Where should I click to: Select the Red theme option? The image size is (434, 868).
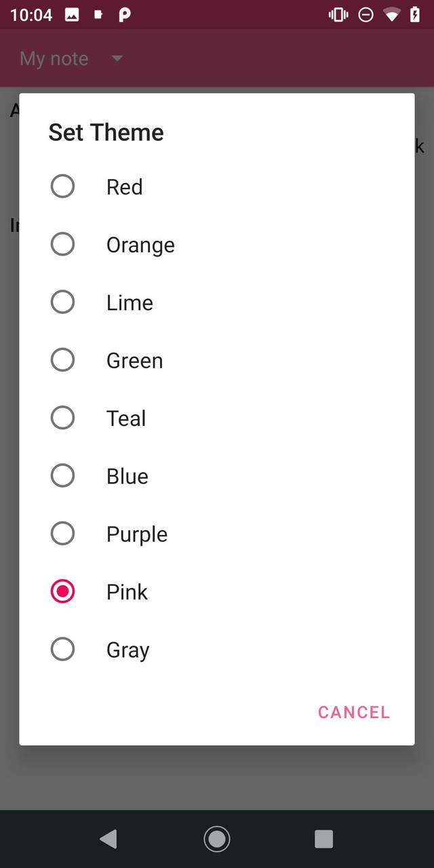tap(62, 186)
